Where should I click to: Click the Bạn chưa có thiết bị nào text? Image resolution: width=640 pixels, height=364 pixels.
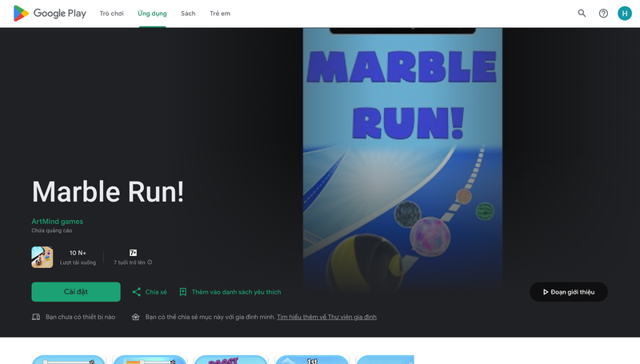tap(81, 317)
